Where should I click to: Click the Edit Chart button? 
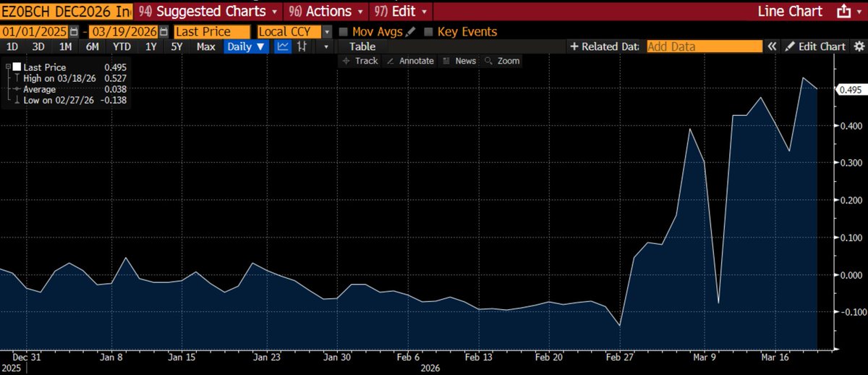click(815, 46)
